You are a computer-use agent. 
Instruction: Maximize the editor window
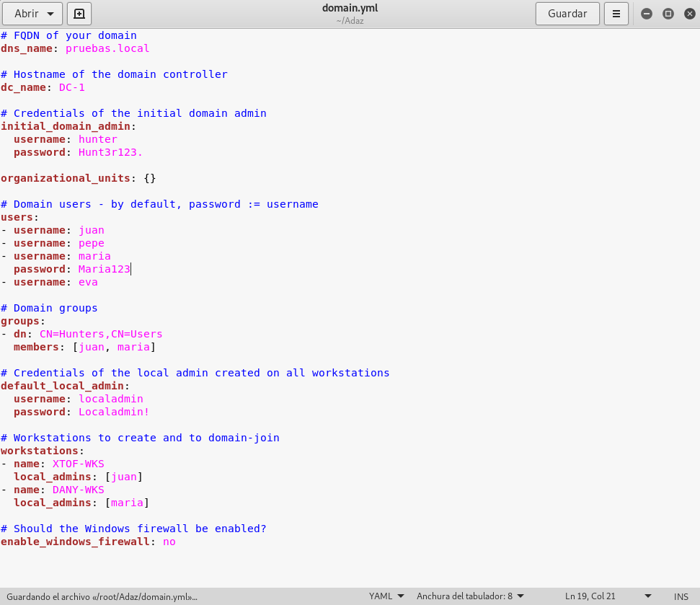[668, 13]
